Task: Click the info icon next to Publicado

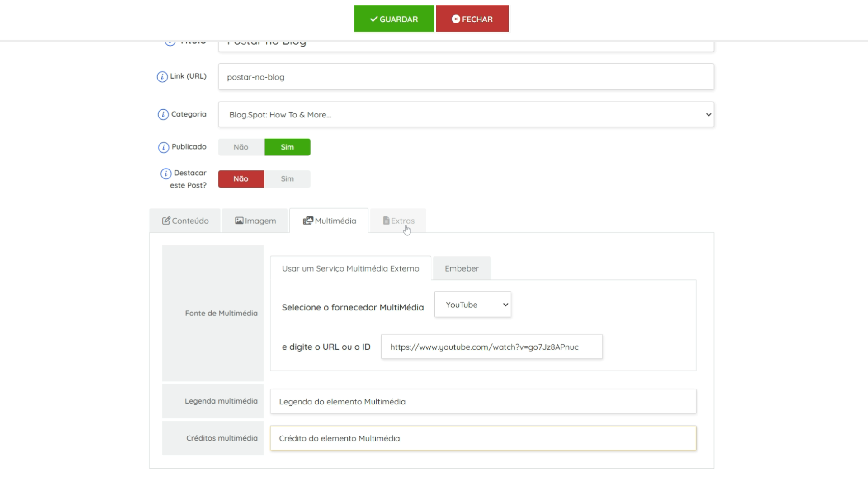Action: pyautogui.click(x=163, y=147)
